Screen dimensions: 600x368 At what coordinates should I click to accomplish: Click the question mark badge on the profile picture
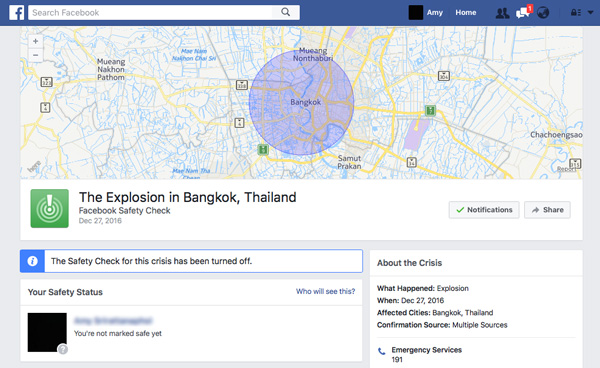tap(63, 349)
